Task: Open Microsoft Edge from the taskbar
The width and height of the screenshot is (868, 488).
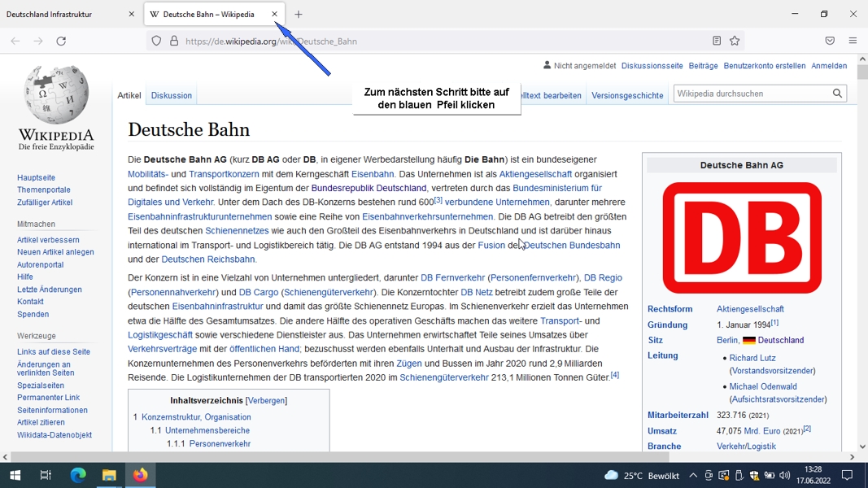Action: (78, 475)
